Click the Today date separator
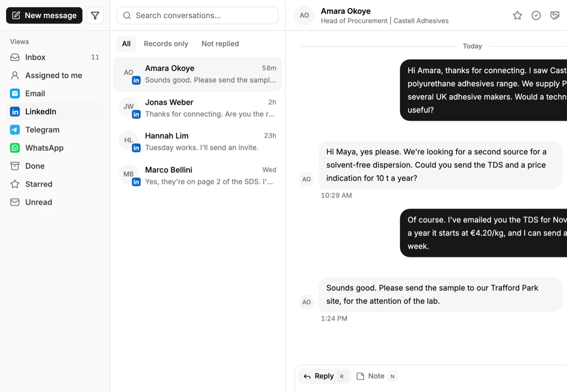 (x=472, y=46)
